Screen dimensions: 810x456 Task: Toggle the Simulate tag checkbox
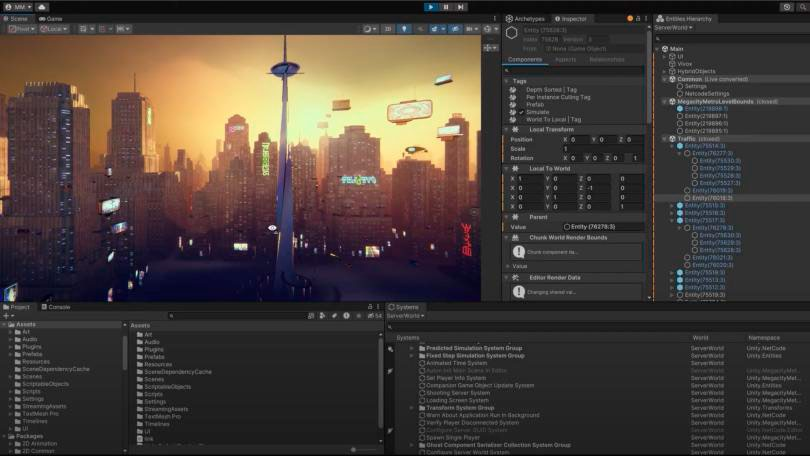[522, 112]
